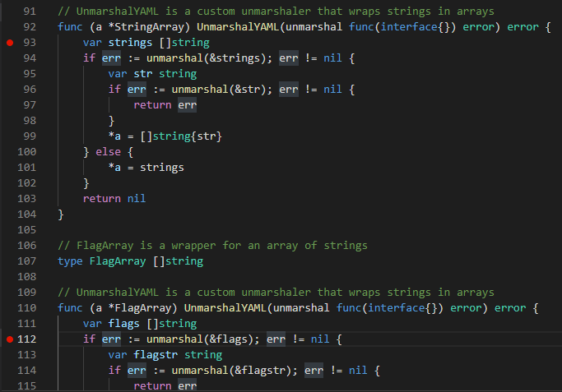This screenshot has height=392, width=562.
Task: Select line number 104 in the gutter
Action: coord(27,214)
